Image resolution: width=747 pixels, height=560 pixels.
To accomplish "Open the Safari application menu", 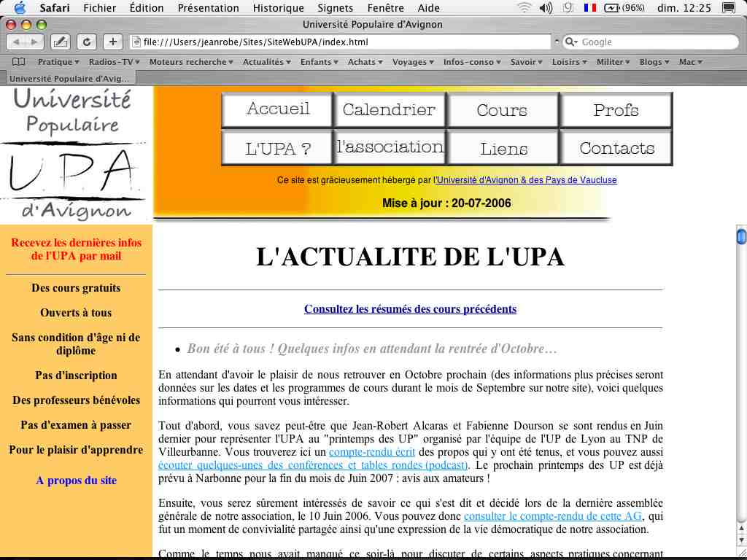I will pyautogui.click(x=54, y=7).
